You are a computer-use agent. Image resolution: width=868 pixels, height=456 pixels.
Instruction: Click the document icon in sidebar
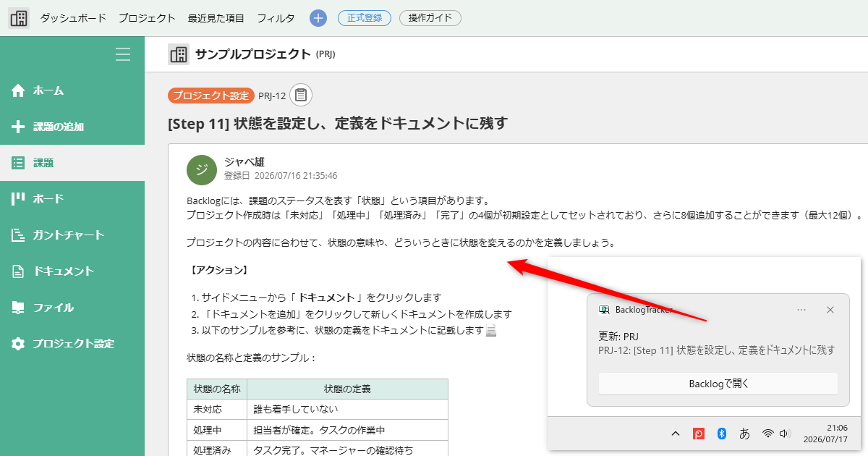point(18,271)
